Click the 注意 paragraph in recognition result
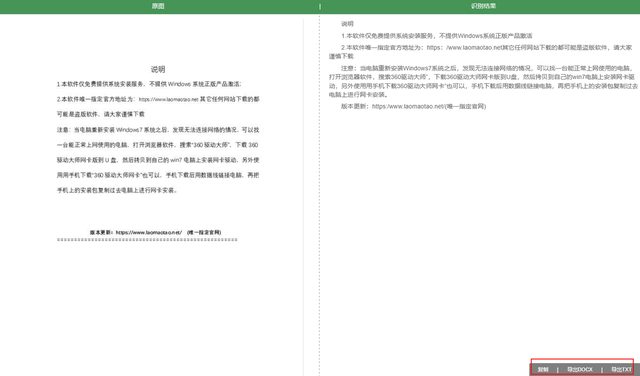 [483, 81]
